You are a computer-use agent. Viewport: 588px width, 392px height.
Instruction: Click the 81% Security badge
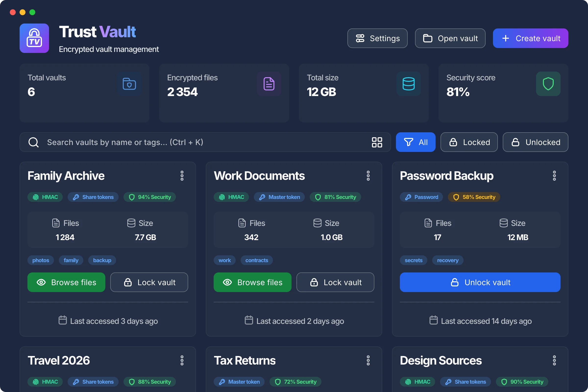tap(335, 197)
